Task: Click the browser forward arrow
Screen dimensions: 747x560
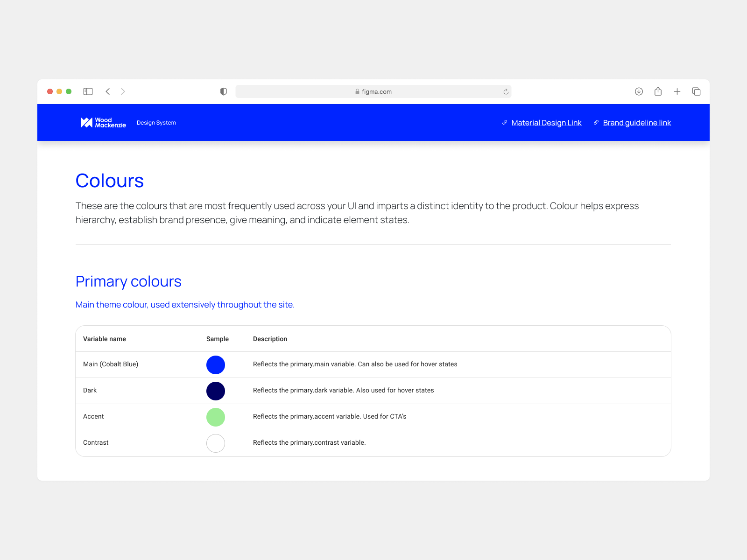Action: [x=123, y=91]
